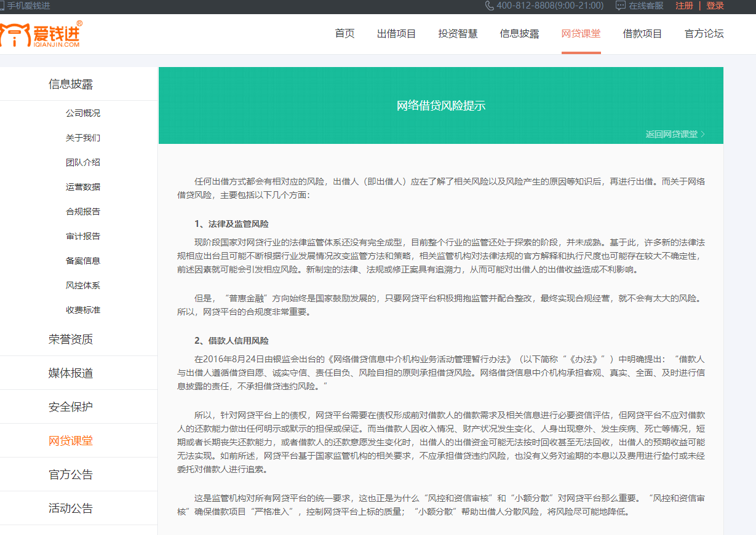756x535 pixels.
Task: Open the 出借项目 navigation item
Action: coord(397,34)
